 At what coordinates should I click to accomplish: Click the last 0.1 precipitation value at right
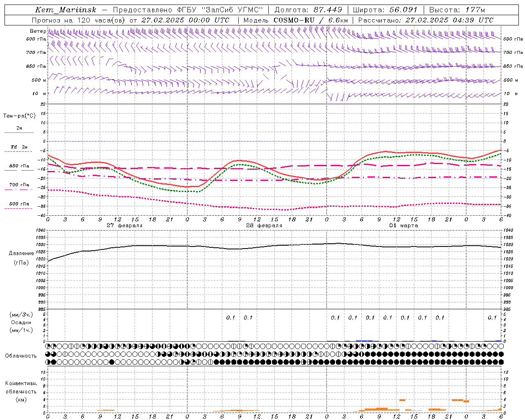492,317
